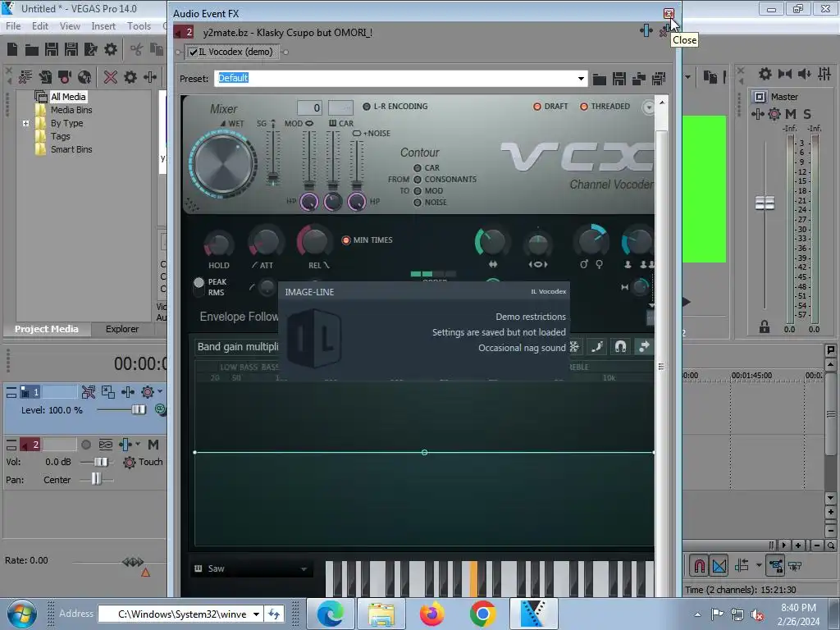
Task: Click the Save preset floppy icon
Action: [619, 80]
